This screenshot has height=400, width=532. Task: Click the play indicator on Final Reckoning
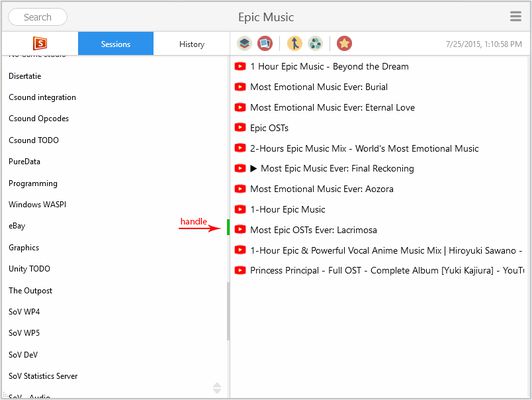253,168
